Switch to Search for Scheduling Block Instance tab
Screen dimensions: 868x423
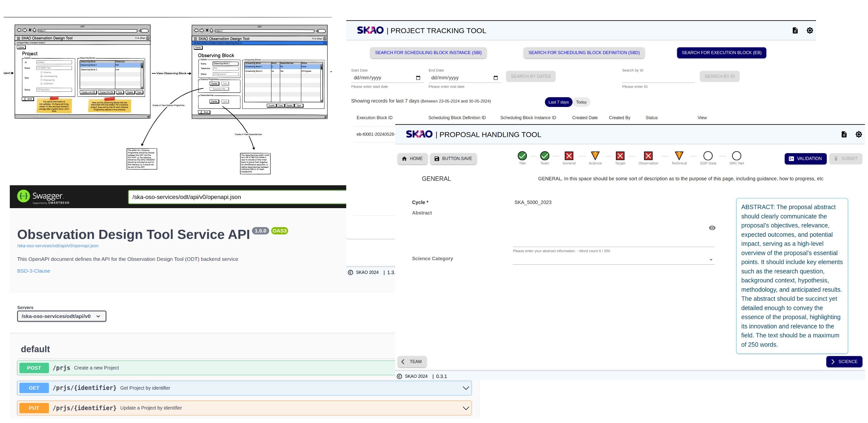428,53
